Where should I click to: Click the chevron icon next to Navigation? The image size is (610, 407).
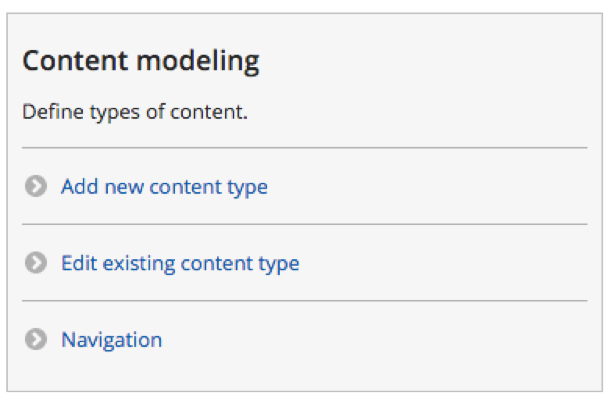(36, 339)
